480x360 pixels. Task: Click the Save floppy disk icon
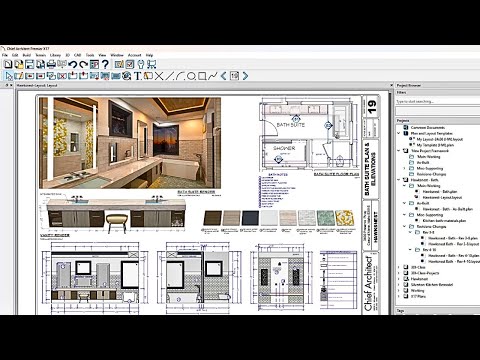click(30, 64)
